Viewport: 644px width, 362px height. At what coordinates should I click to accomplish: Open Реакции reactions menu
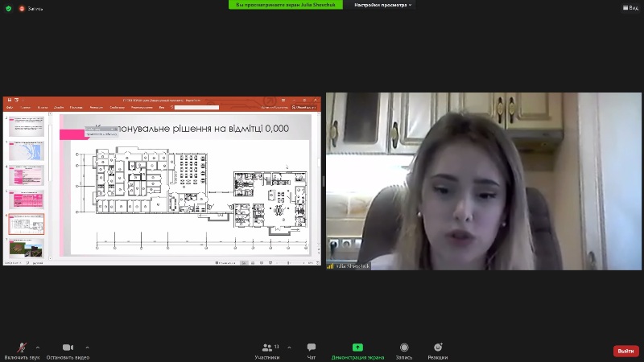pos(438,351)
